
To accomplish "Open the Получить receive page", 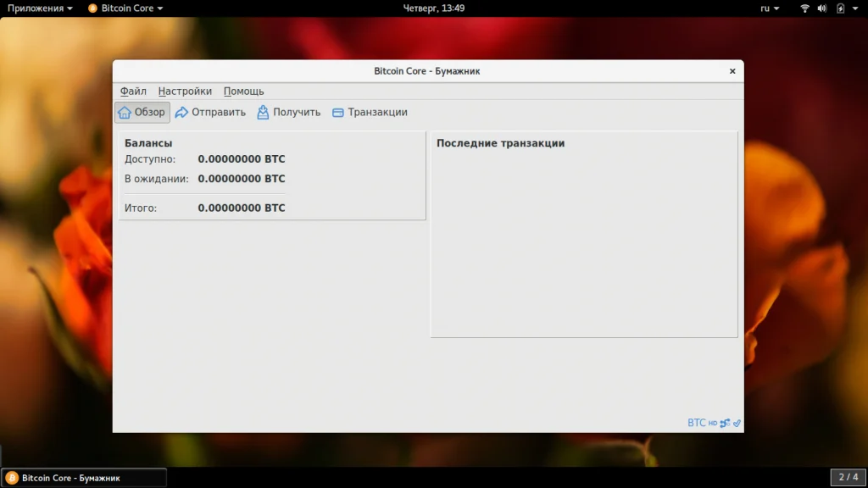I will tap(288, 113).
